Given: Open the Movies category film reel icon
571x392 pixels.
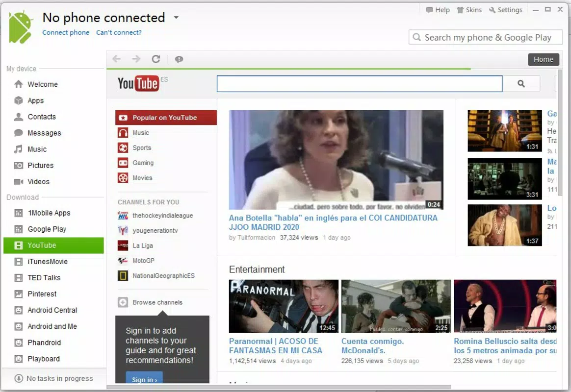Looking at the screenshot, I should (x=123, y=178).
